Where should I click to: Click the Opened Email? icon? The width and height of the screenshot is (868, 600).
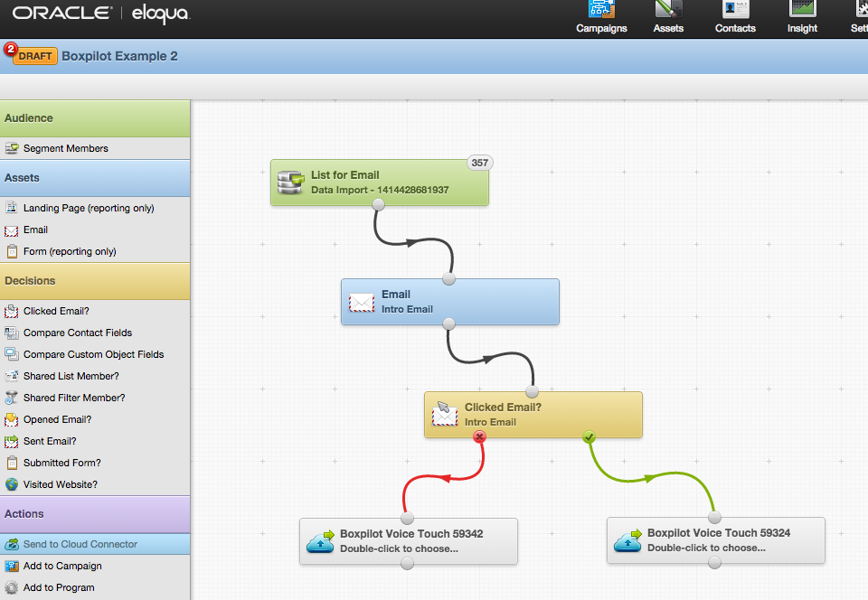(x=12, y=419)
